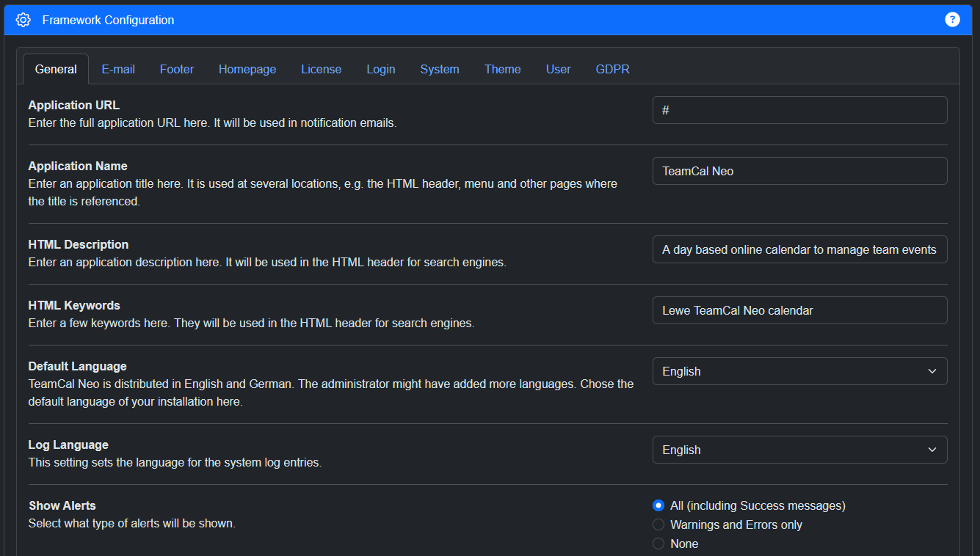
Task: Set Show Alerts to None
Action: [658, 544]
